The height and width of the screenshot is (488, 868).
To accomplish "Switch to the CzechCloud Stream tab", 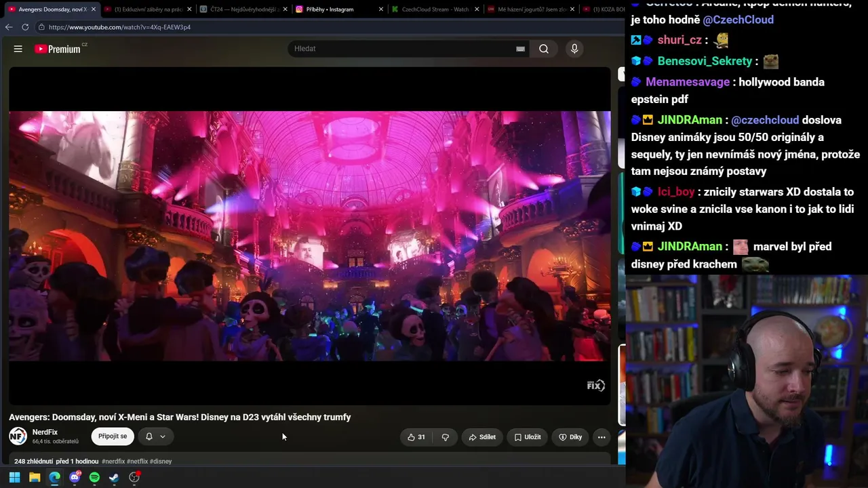I will pyautogui.click(x=435, y=9).
